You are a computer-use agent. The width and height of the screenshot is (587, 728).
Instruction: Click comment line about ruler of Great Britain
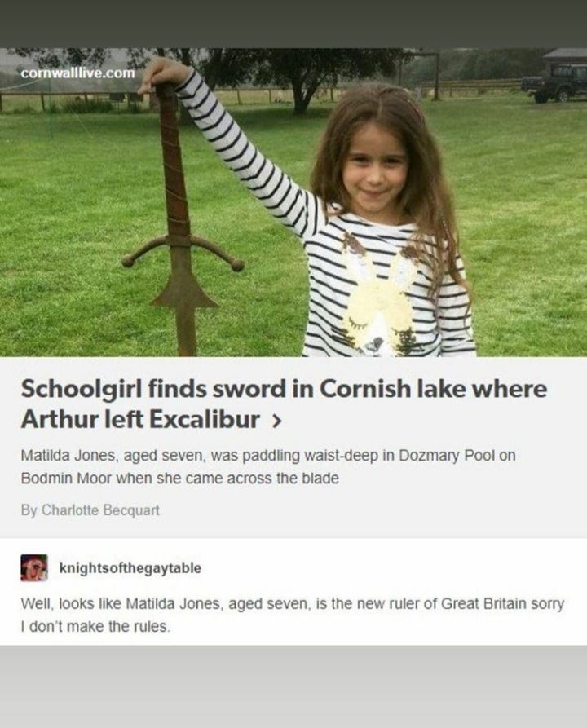pos(293,604)
